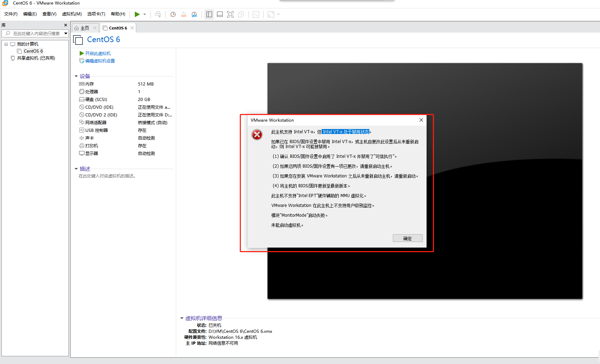Click the USB 控制器 device icon

82,130
